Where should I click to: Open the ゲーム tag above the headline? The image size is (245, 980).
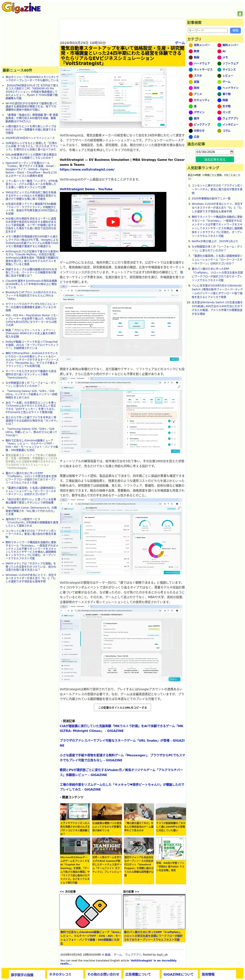pyautogui.click(x=180, y=43)
